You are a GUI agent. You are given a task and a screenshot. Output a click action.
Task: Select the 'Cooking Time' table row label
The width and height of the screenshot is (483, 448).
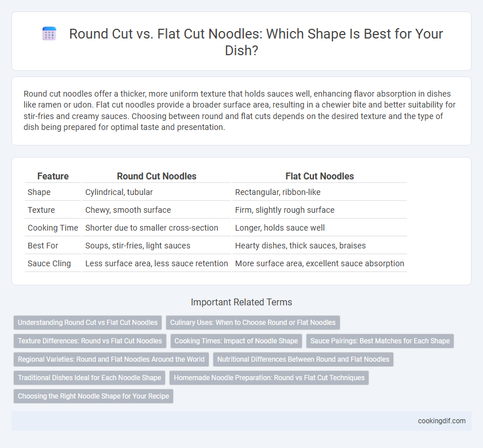53,228
